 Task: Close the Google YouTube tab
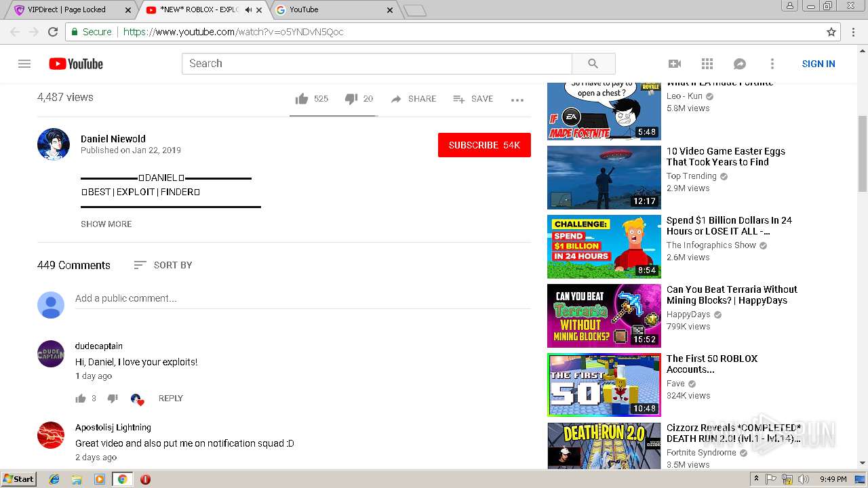tap(390, 10)
